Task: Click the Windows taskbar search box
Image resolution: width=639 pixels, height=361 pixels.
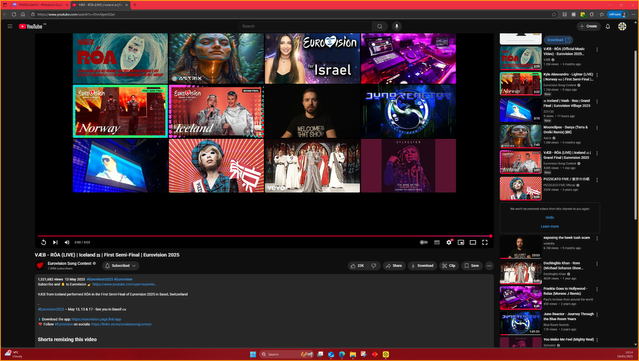Action: [x=286, y=354]
